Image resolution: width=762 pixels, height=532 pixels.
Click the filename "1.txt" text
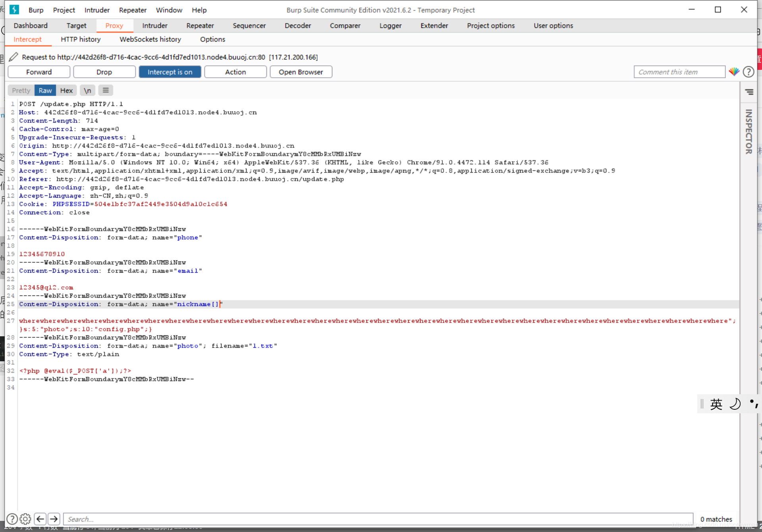point(263,346)
